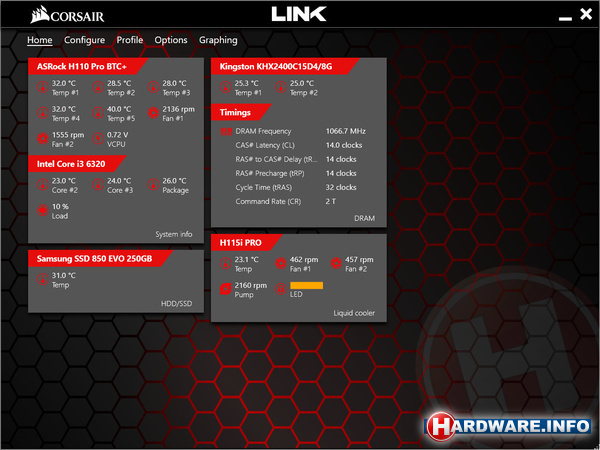600x450 pixels.
Task: Click the CPU Package temperature icon
Action: pos(153,185)
